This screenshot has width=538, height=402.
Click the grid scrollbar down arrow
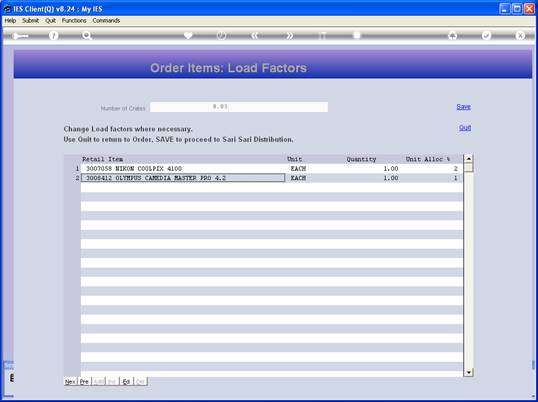click(468, 372)
